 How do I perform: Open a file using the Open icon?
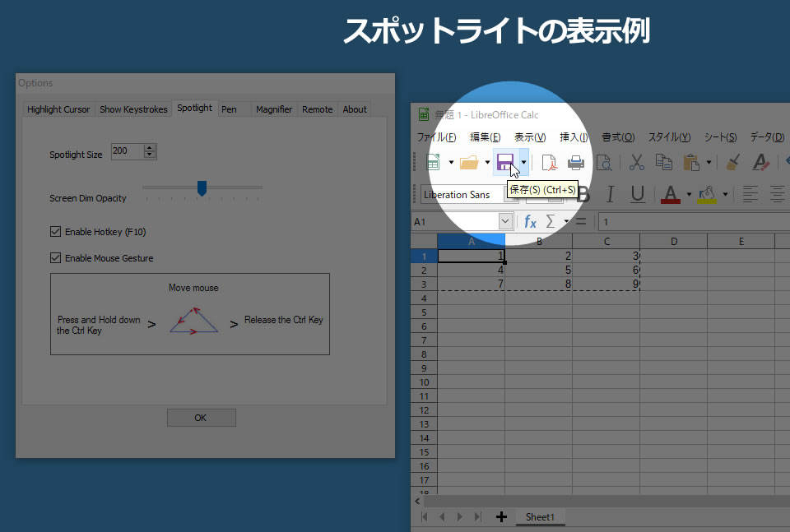[470, 163]
